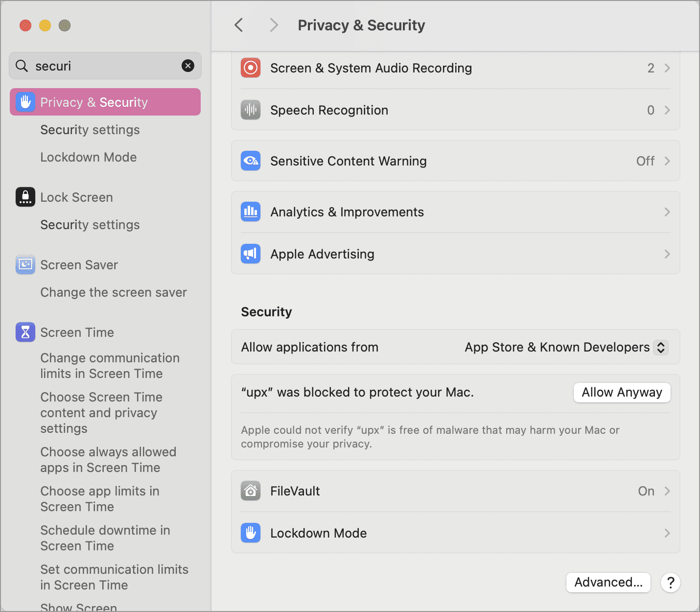
Task: Open the Advanced... settings button
Action: 608,582
